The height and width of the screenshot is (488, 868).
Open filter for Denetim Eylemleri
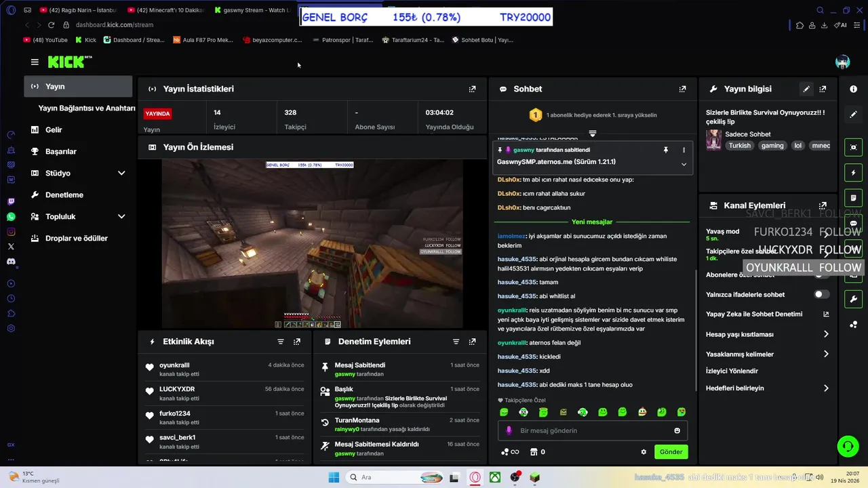coord(456,342)
